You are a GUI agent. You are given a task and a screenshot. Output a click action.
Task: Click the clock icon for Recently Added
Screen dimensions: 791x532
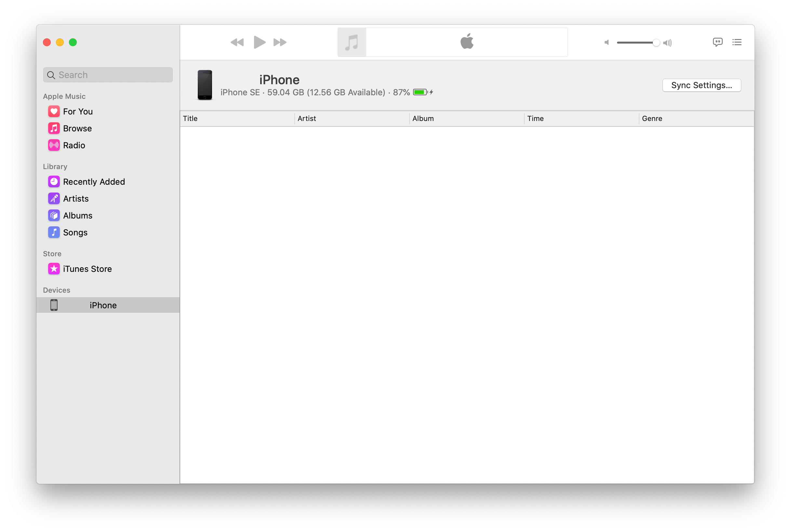(x=54, y=182)
